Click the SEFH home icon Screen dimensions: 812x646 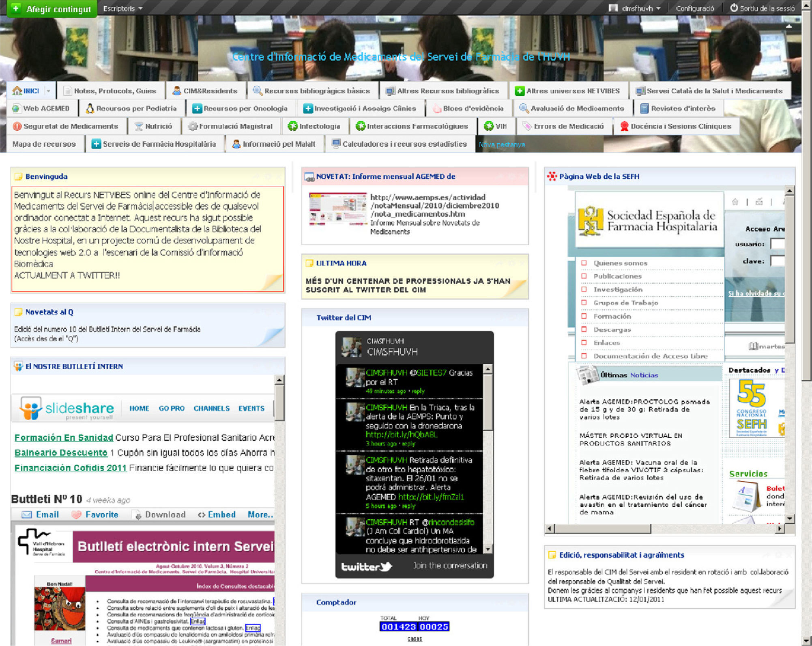pyautogui.click(x=735, y=202)
